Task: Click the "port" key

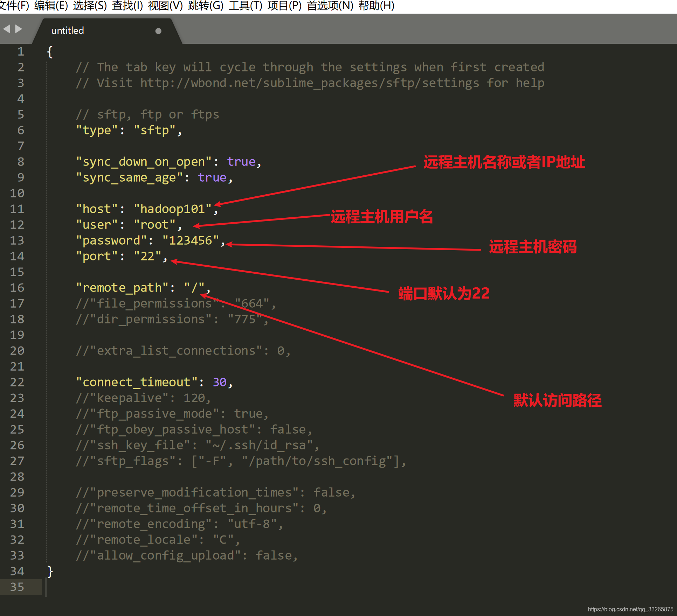Action: (x=97, y=257)
